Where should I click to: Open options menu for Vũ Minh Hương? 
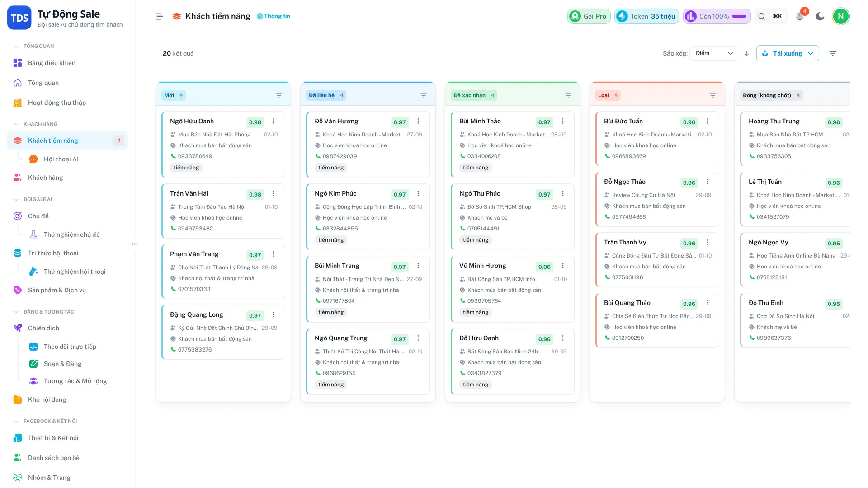[x=563, y=266]
